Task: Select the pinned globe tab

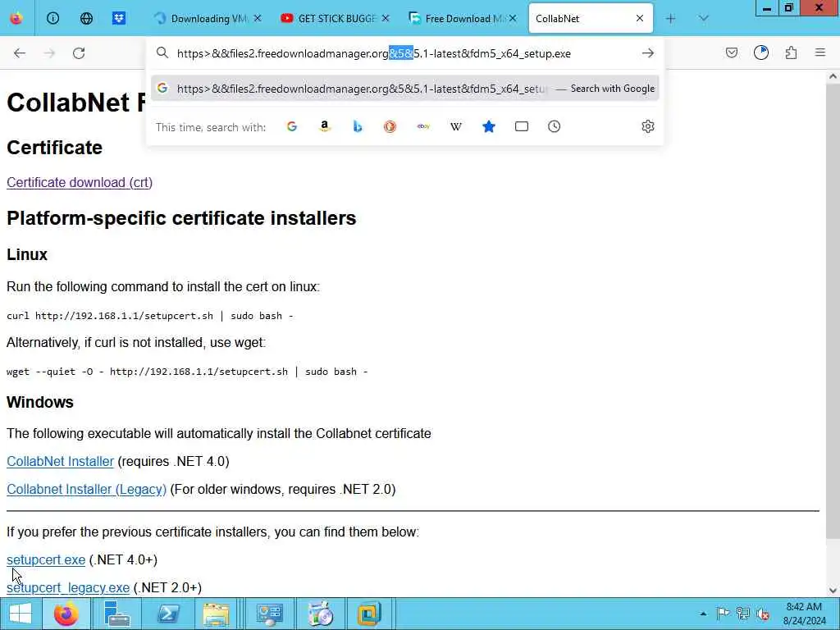Action: coord(86,18)
